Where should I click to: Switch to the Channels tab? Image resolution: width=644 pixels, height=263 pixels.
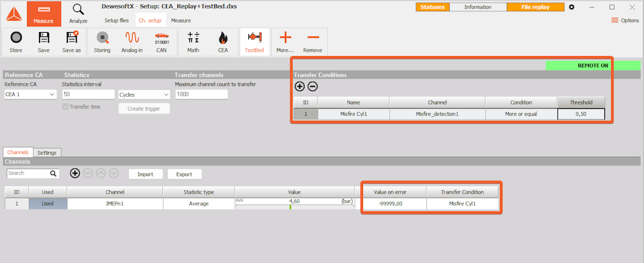(18, 152)
